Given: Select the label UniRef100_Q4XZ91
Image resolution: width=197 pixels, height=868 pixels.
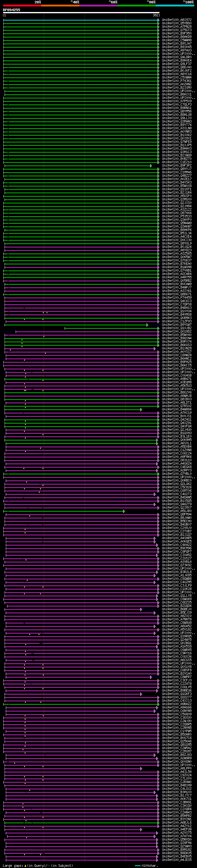Looking at the screenshot, I should (x=177, y=423).
